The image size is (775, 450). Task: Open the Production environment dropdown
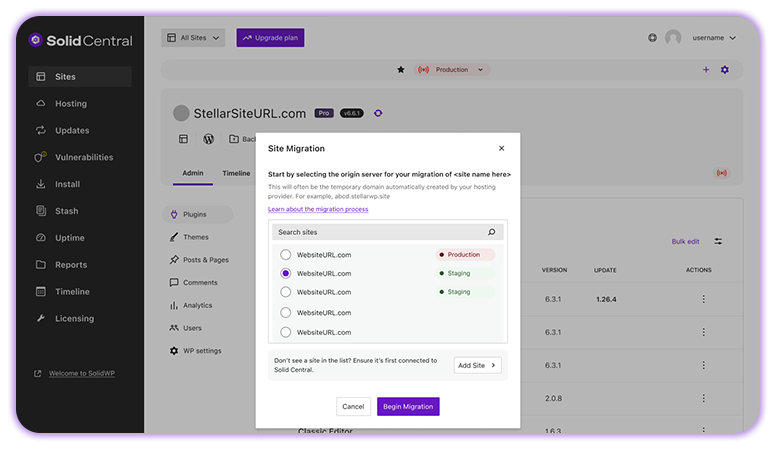[x=452, y=70]
